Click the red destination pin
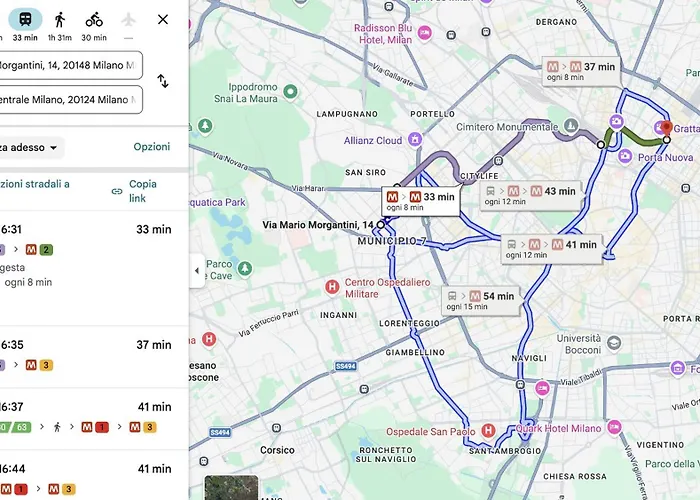Screen dimensions: 700x500 pos(667,129)
